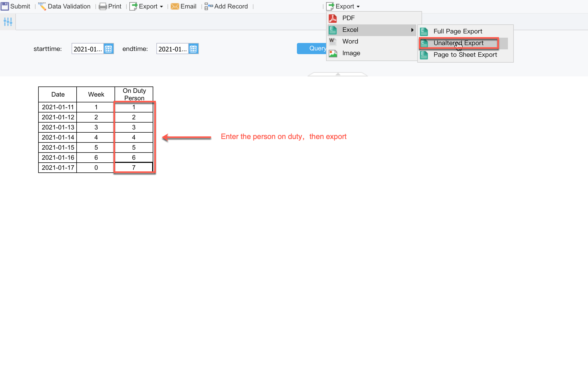This screenshot has height=382, width=588.
Task: Select Unaltered Export
Action: tap(459, 43)
